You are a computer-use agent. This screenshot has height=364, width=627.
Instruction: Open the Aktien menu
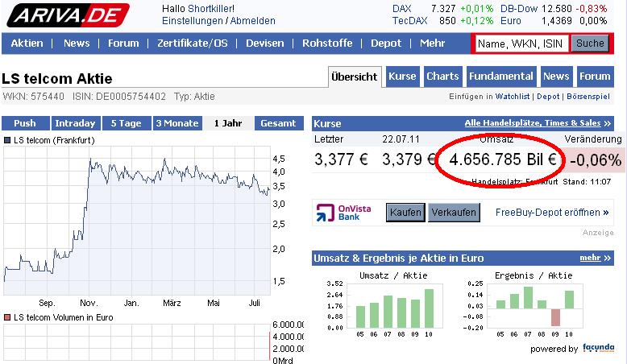pos(27,43)
